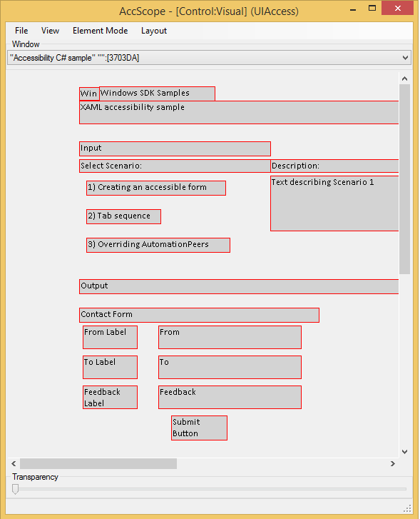Open the Layout menu

point(154,31)
